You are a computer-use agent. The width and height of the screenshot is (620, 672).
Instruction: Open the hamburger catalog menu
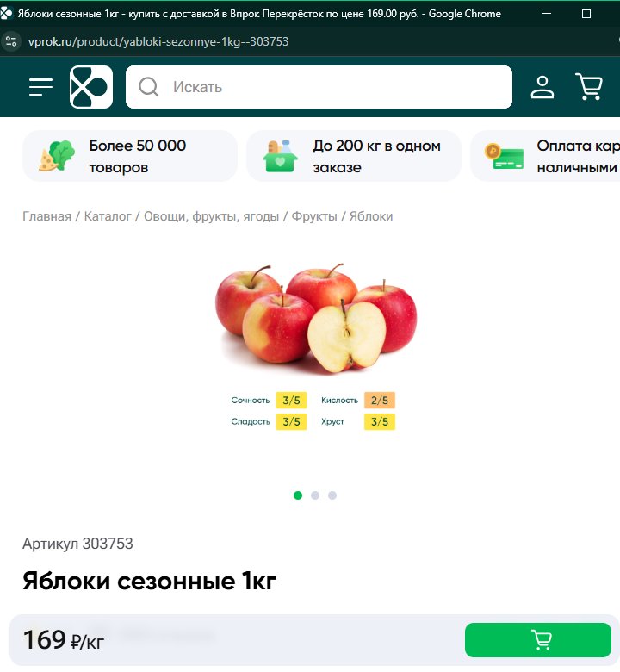tap(40, 87)
